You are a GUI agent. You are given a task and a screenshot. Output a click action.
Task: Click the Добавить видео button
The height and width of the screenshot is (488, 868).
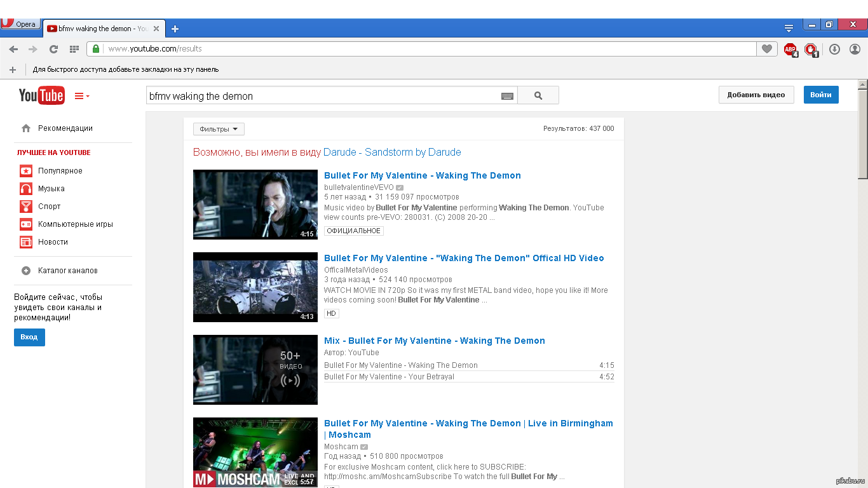click(756, 95)
